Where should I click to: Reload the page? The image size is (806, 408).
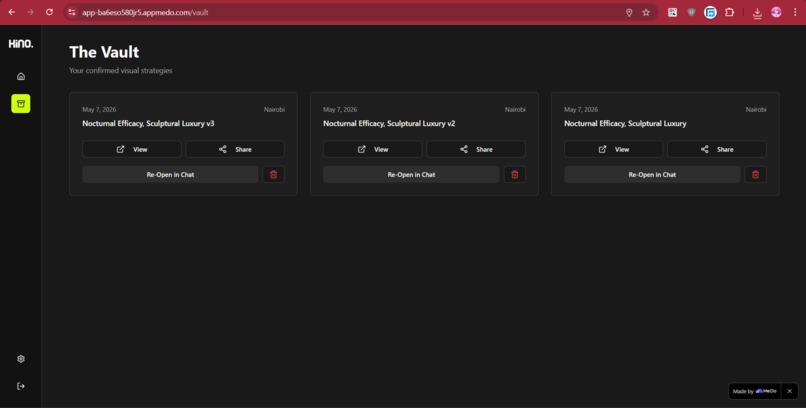[49, 12]
